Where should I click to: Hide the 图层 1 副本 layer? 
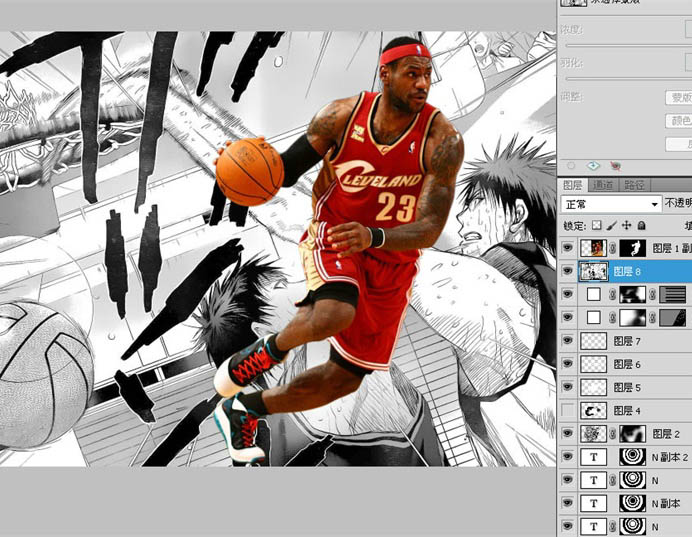pos(568,248)
